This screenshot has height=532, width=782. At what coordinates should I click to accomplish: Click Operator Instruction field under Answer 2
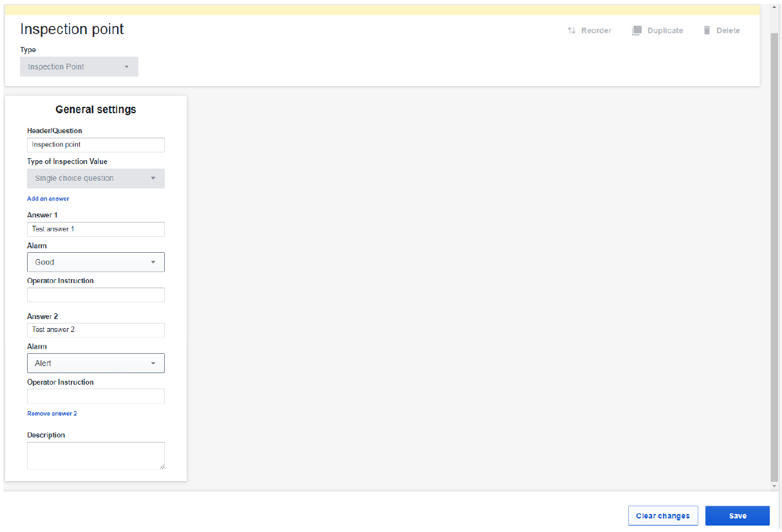(96, 396)
